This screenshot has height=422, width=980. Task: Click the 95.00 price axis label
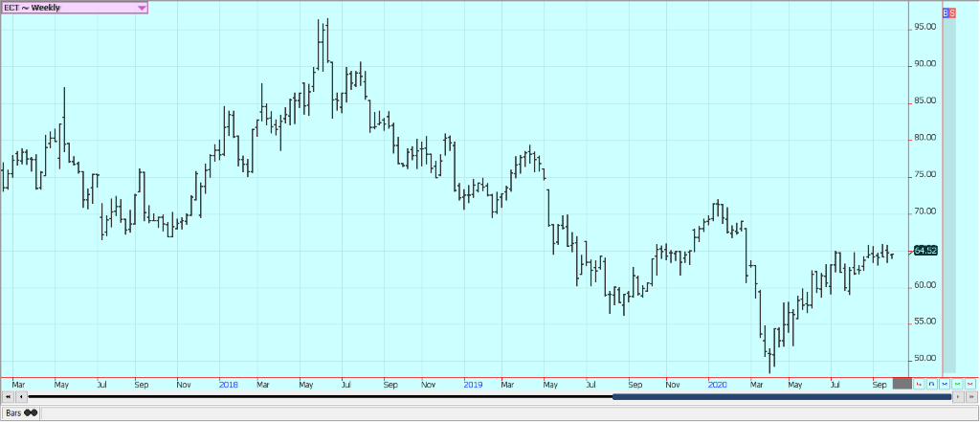click(925, 27)
